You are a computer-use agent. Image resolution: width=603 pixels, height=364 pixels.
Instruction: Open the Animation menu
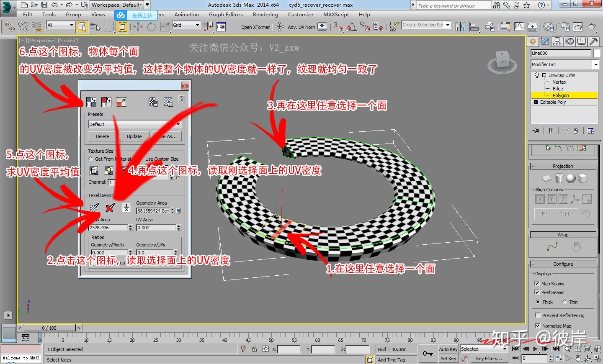[x=187, y=15]
